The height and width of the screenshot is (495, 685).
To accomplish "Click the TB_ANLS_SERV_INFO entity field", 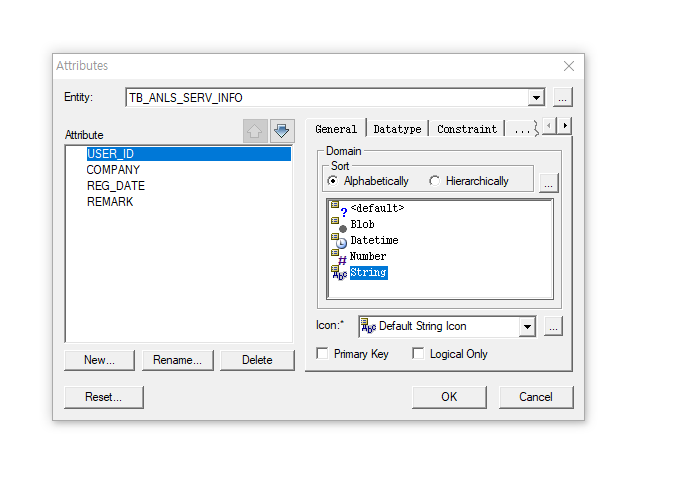I will (x=327, y=97).
